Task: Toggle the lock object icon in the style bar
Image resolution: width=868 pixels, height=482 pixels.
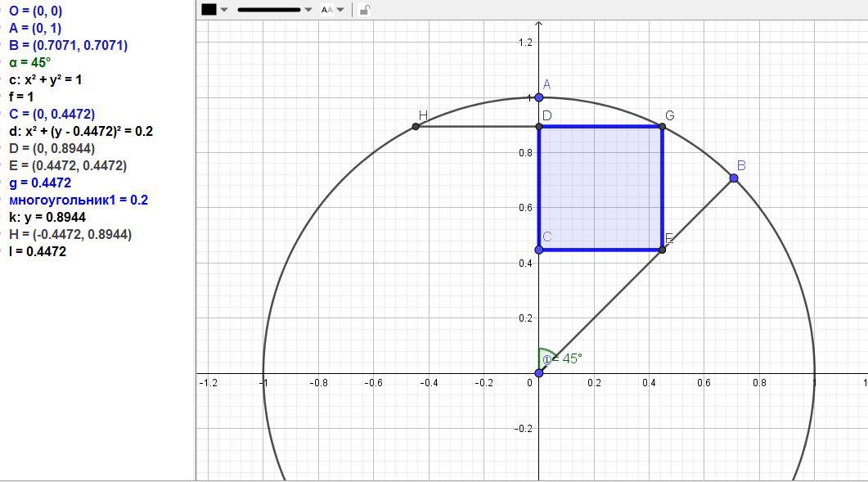Action: click(x=364, y=10)
